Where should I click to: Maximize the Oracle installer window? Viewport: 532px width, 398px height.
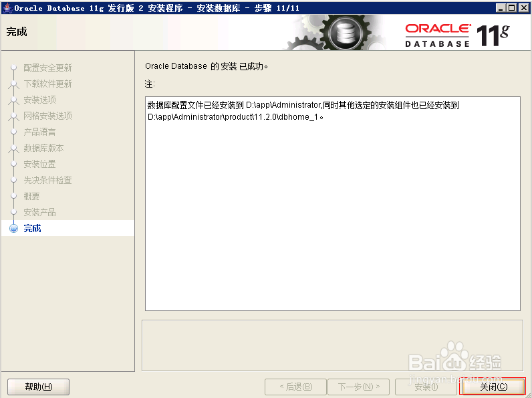[512, 7]
